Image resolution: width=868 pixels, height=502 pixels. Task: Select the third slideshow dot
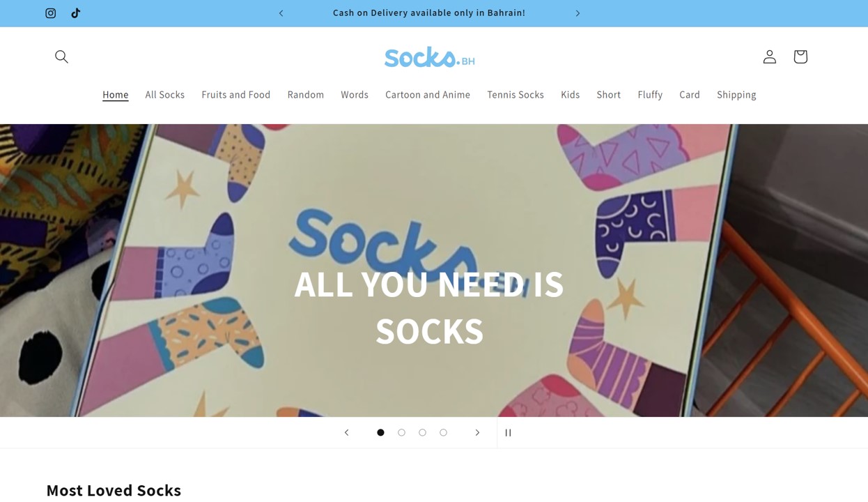[x=422, y=432]
